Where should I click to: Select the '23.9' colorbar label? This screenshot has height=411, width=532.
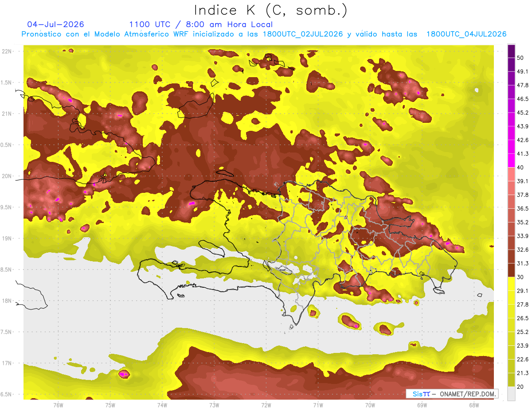523,346
